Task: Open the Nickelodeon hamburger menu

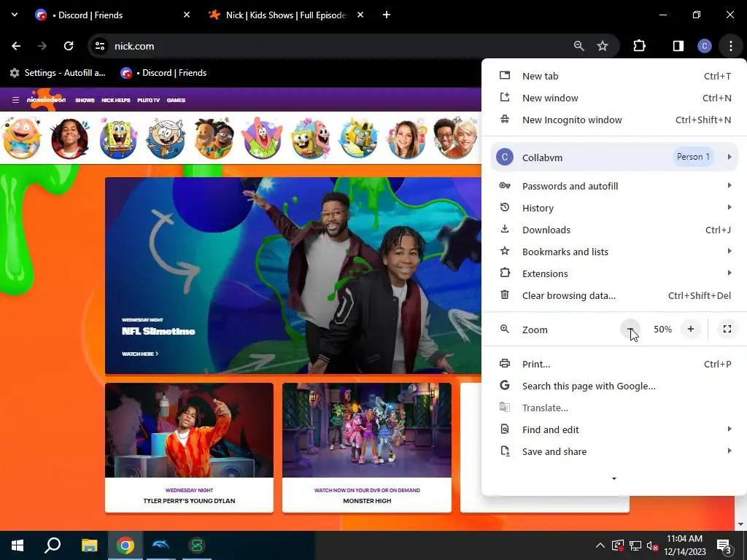Action: (x=15, y=100)
